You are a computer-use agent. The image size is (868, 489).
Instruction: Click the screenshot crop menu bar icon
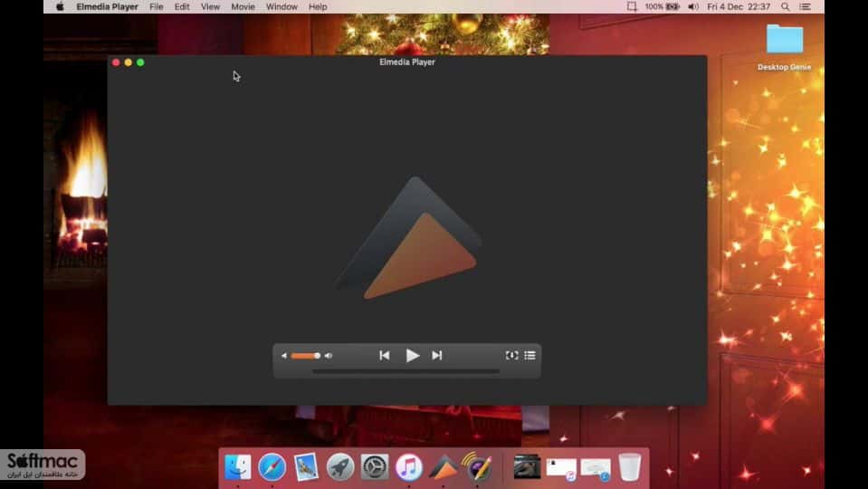[x=632, y=6]
